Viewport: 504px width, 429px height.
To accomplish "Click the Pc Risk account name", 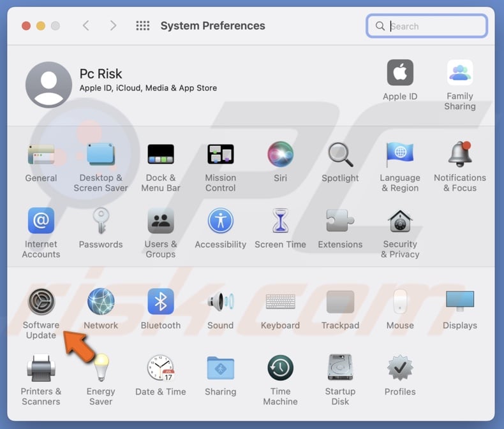I will (x=101, y=74).
